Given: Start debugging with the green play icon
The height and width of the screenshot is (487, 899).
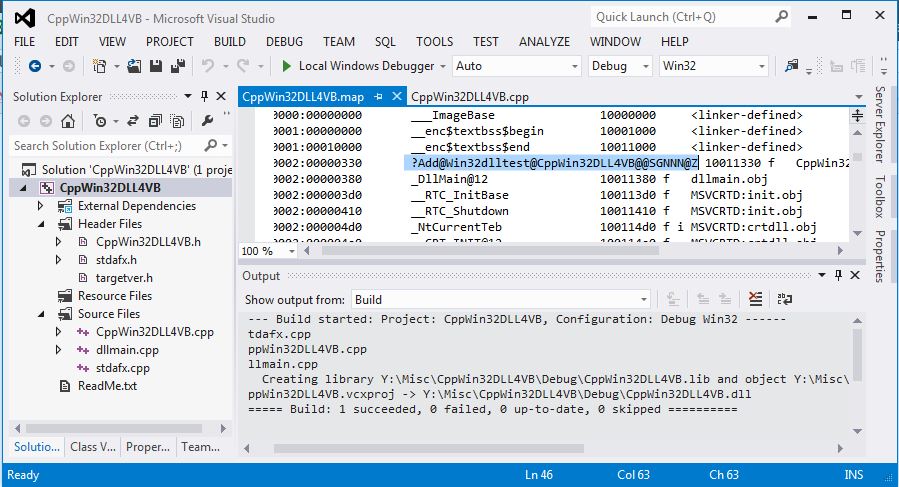Looking at the screenshot, I should point(286,66).
